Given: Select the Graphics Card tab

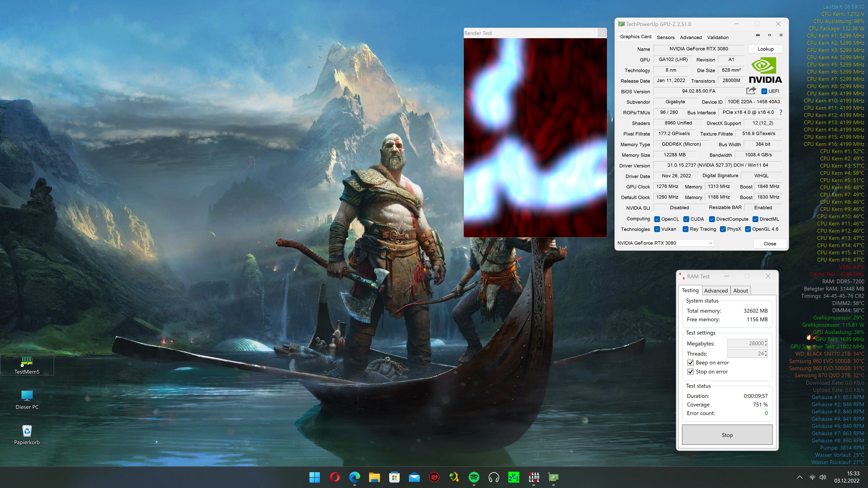Looking at the screenshot, I should (x=635, y=36).
